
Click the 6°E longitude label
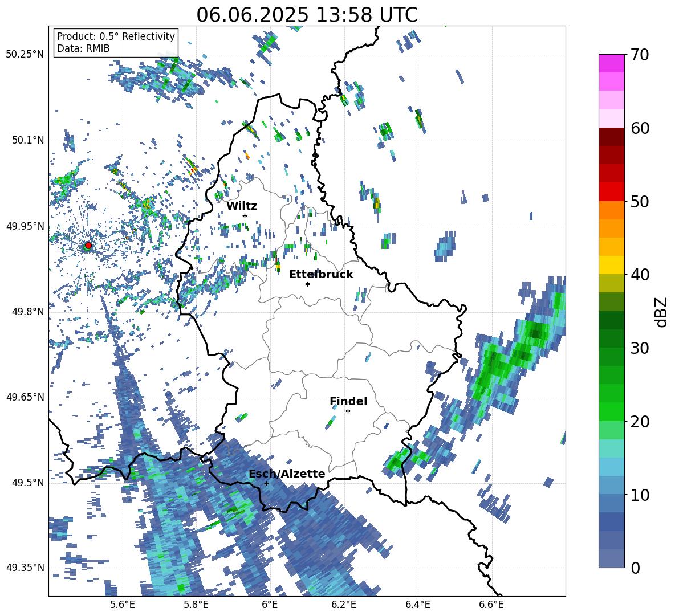click(270, 605)
